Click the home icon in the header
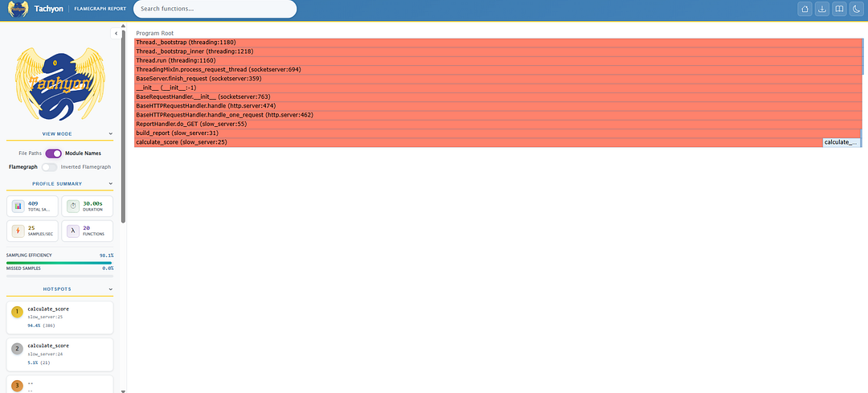868x393 pixels. pos(805,9)
